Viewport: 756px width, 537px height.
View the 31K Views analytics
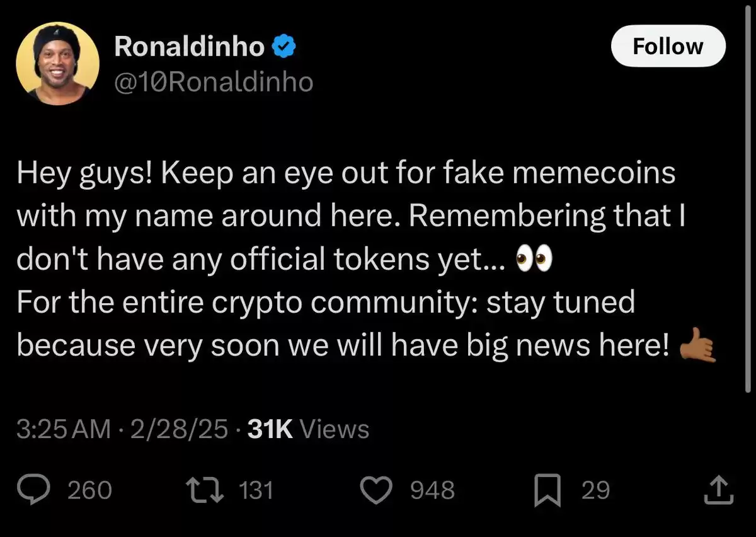[309, 429]
